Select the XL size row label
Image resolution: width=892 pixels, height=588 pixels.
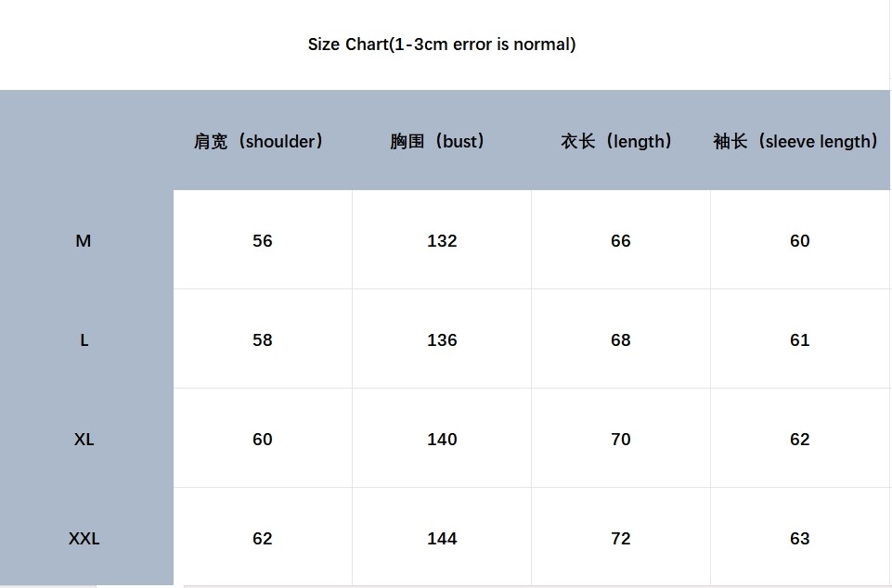[x=84, y=440]
